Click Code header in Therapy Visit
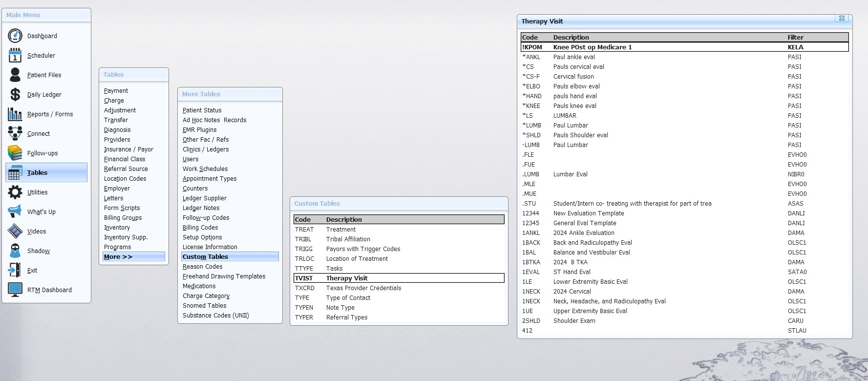Viewport: 868px width, 381px height. 530,37
